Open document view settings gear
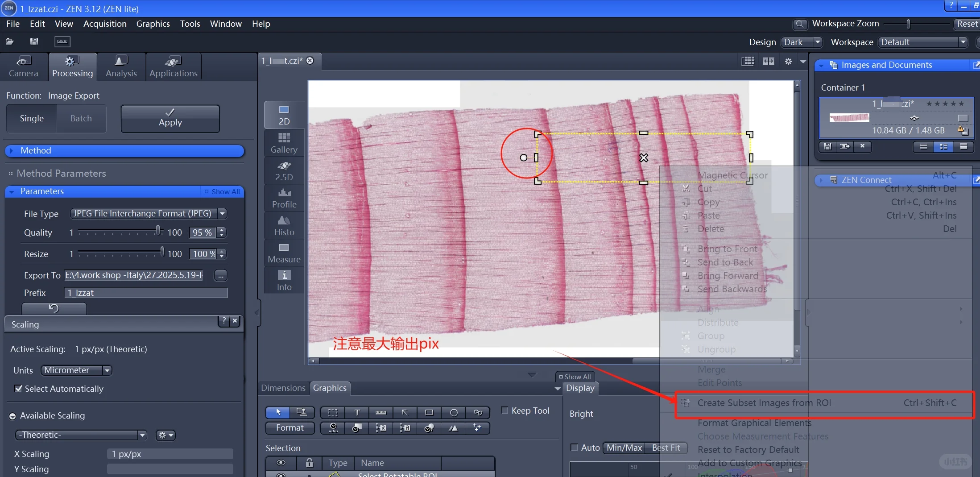980x477 pixels. tap(788, 61)
